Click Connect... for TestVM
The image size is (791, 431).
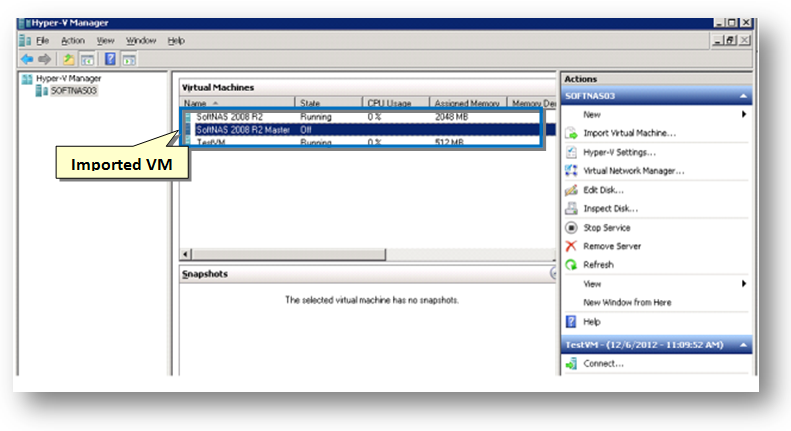click(603, 364)
